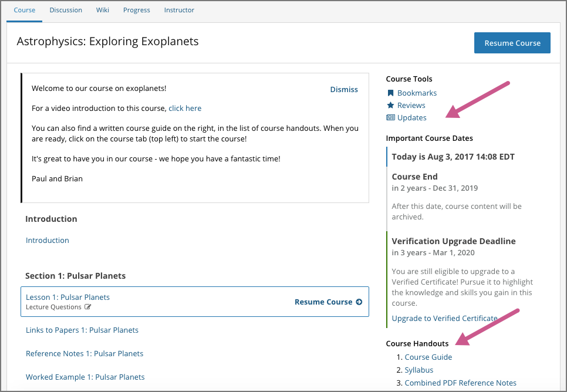This screenshot has height=392, width=567.
Task: Open Reference Notes 1: Pulsar Planets
Action: click(x=84, y=353)
